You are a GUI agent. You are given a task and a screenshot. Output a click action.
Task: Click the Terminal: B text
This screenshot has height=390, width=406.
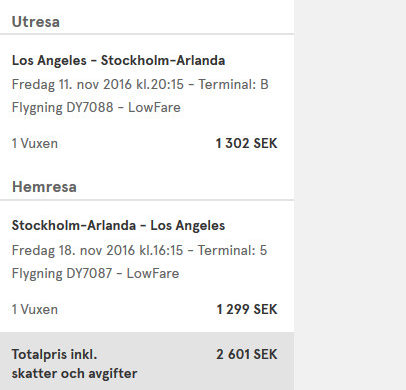[233, 84]
